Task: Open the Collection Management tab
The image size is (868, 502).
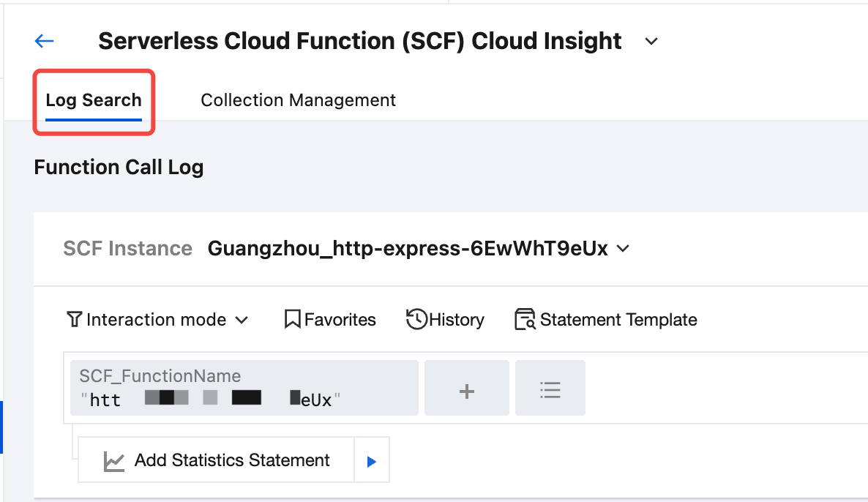Action: click(x=298, y=100)
